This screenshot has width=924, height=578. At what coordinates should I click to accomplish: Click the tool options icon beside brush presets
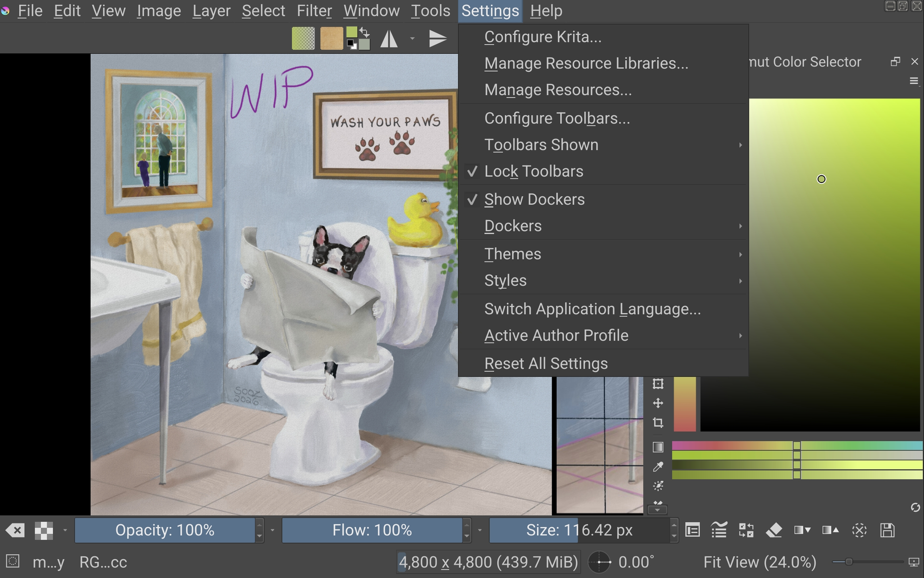tap(746, 530)
